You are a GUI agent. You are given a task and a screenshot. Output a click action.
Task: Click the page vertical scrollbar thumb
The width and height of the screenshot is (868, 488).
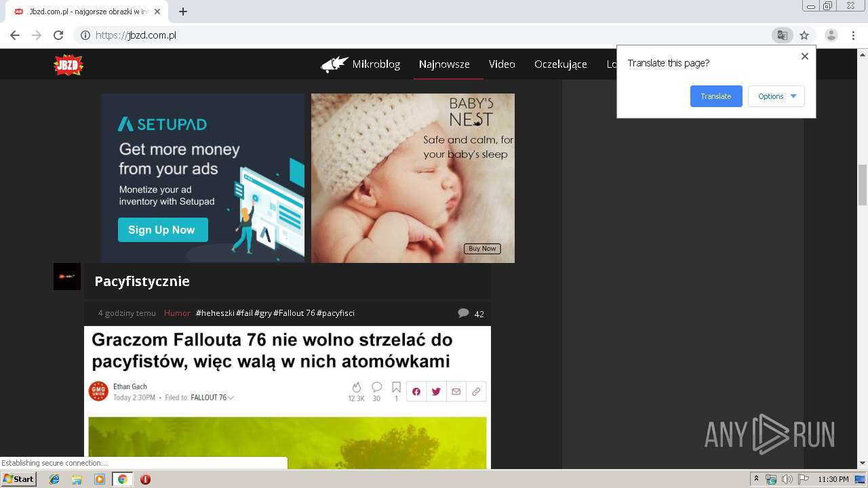click(x=863, y=184)
